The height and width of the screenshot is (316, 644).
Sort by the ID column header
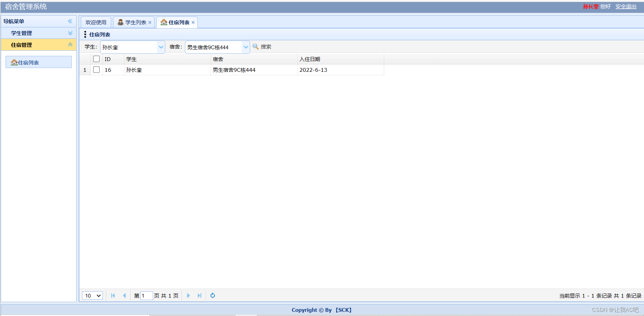(113, 59)
